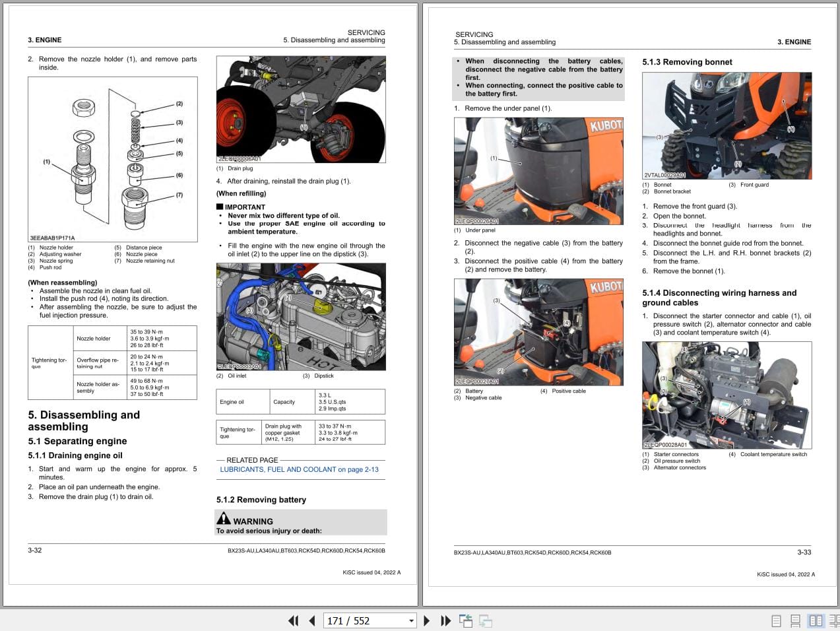
Task: Go to the first page of the manual
Action: point(294,621)
